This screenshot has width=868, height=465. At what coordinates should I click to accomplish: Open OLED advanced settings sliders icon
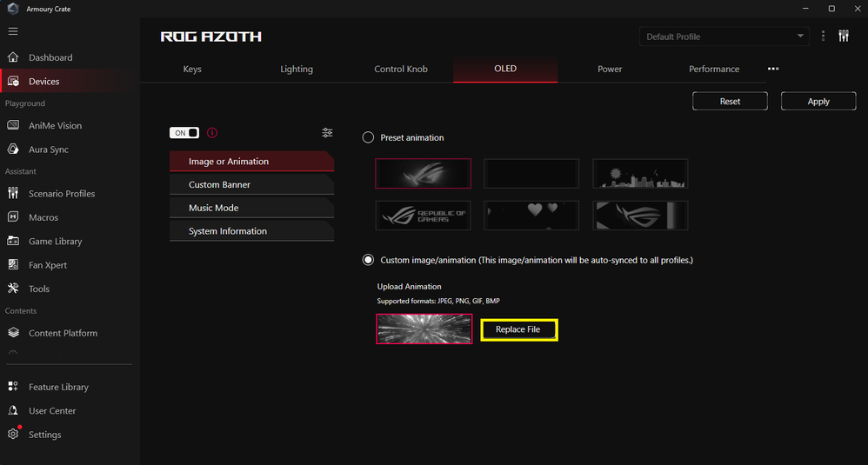pyautogui.click(x=327, y=133)
